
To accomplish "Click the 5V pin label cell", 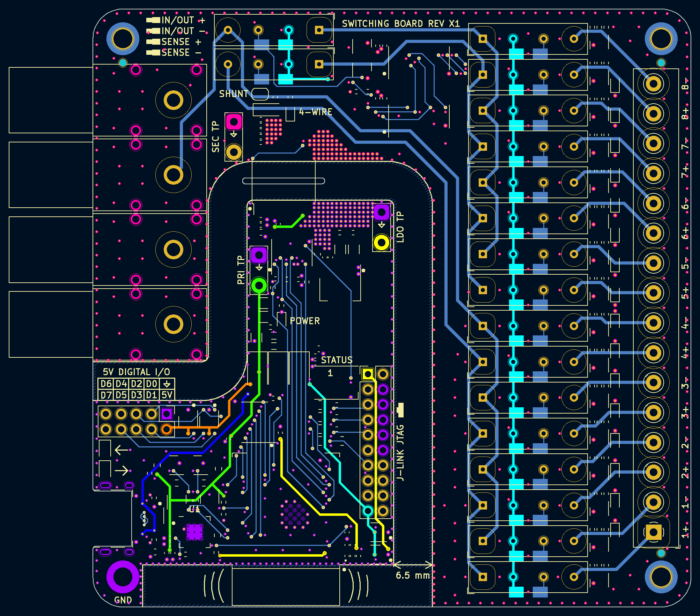I will [x=167, y=395].
